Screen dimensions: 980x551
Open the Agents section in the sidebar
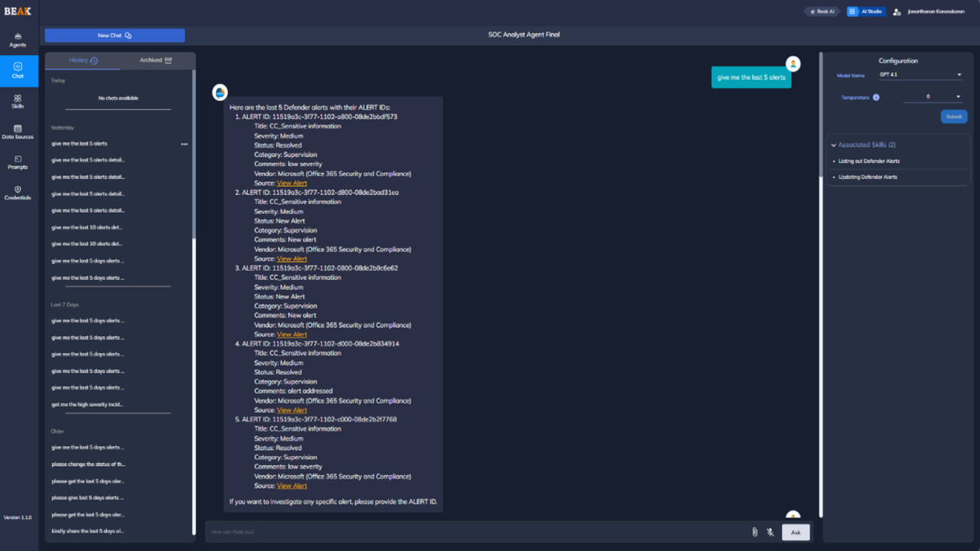[18, 40]
